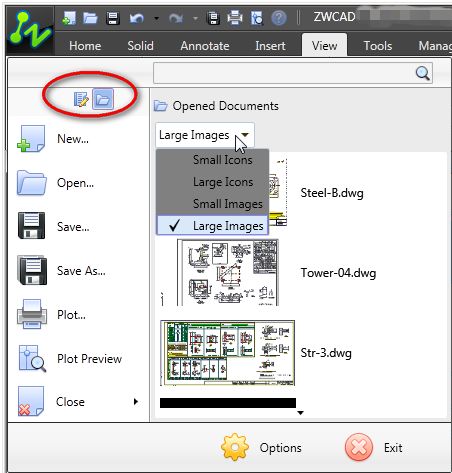
Task: Open the Redo history dropdown arrow
Action: coord(195,18)
